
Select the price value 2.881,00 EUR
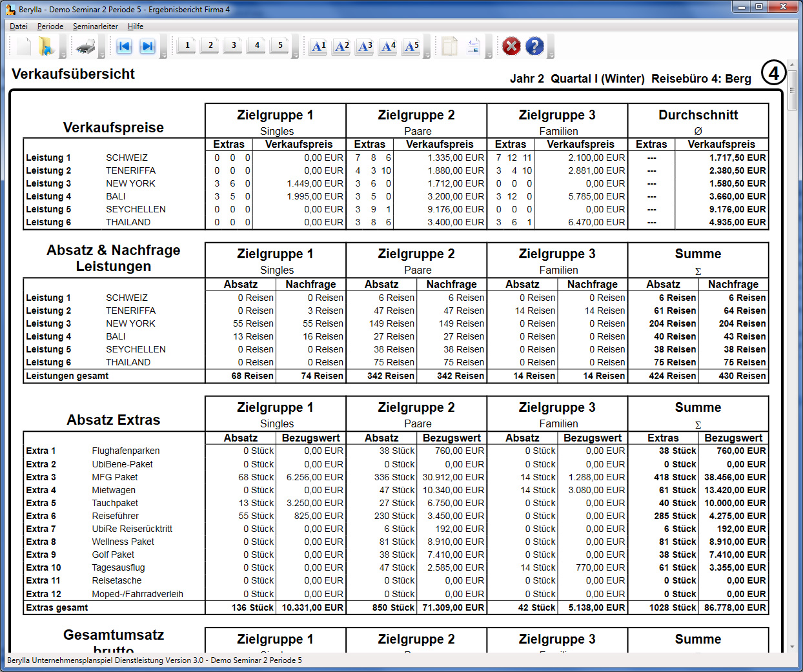596,170
